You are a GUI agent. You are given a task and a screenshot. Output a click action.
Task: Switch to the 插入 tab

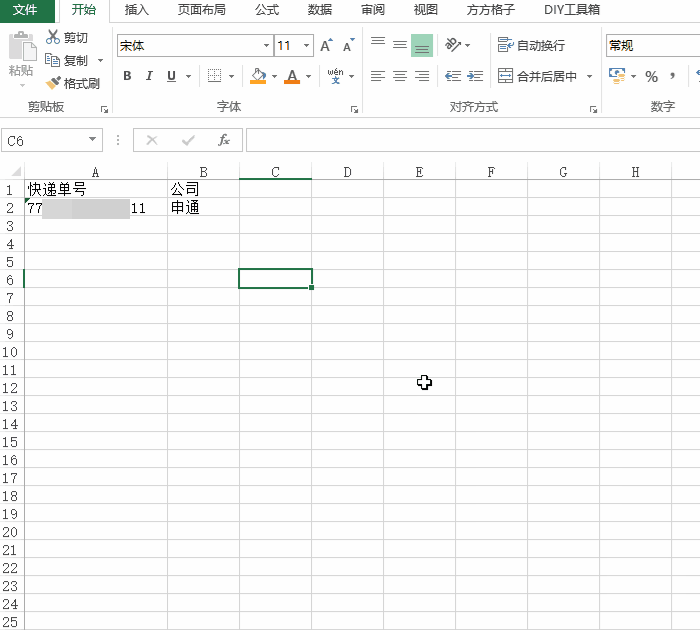click(x=136, y=10)
